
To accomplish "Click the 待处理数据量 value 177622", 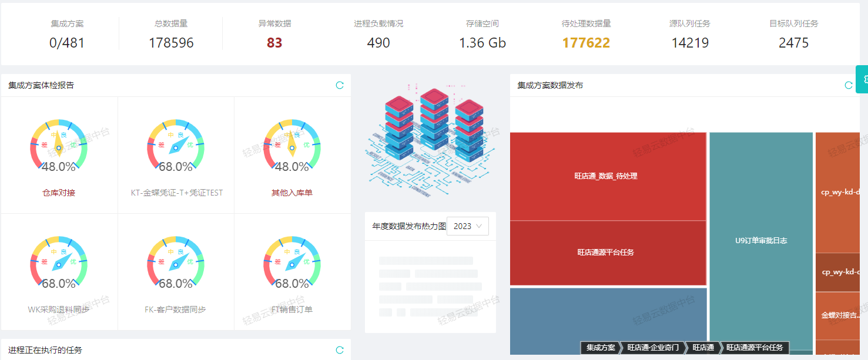I will pos(586,43).
